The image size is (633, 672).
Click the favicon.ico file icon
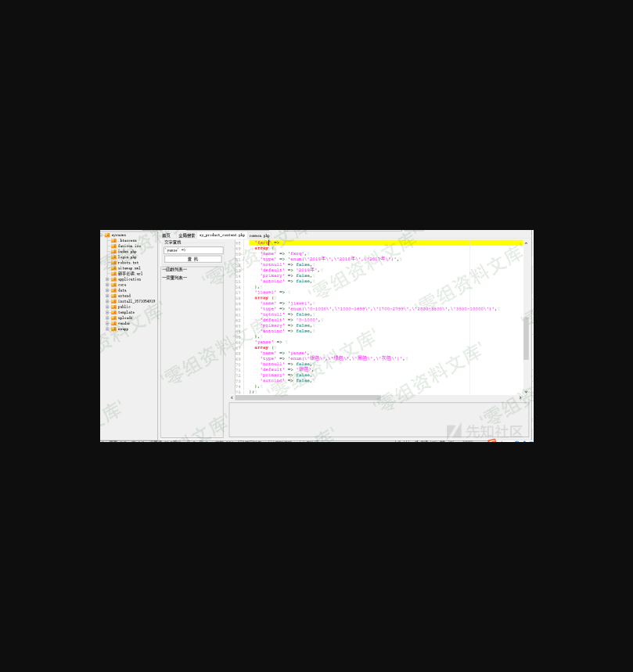coord(113,246)
